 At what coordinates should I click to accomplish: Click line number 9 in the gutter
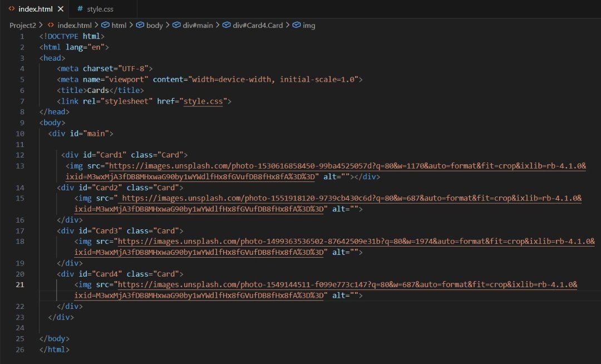(22, 122)
